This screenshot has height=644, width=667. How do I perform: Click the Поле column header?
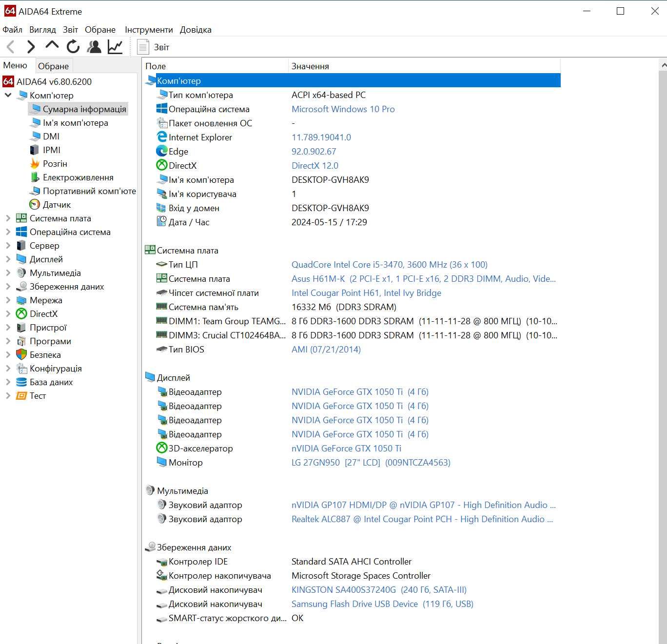[x=215, y=66]
